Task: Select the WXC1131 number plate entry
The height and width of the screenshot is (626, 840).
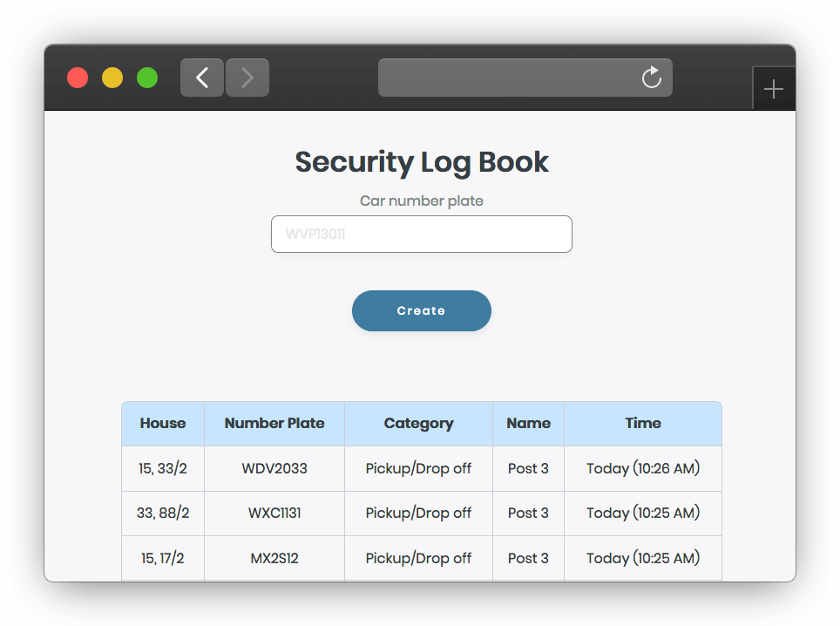Action: [x=274, y=514]
